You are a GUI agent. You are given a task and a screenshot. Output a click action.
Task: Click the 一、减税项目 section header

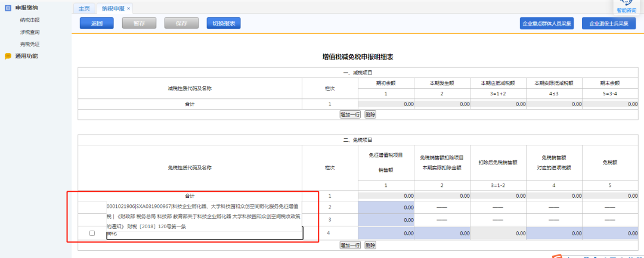358,73
